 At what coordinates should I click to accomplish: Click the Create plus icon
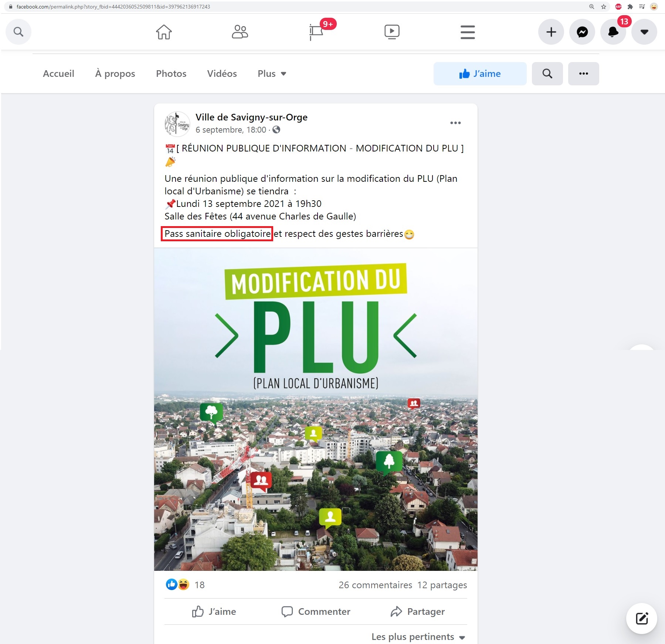[551, 32]
